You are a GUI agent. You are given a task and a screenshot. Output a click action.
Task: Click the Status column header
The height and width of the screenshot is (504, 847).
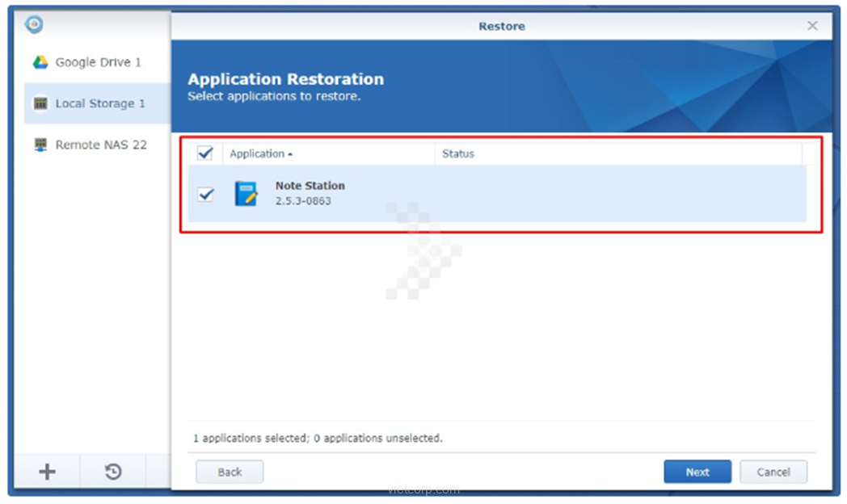coord(458,153)
